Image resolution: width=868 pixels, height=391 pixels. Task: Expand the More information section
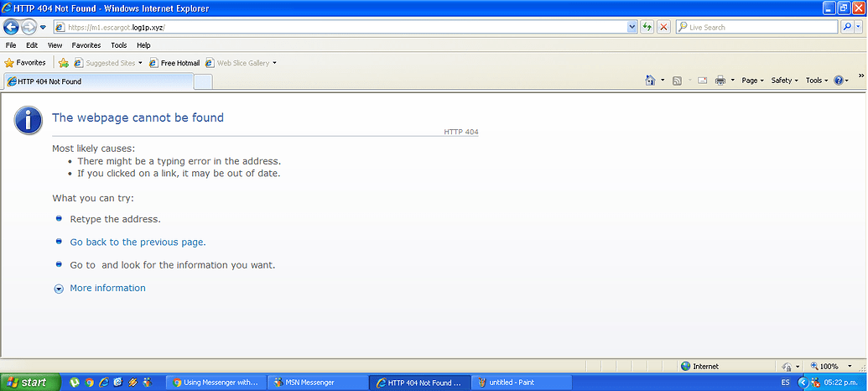[x=107, y=288]
